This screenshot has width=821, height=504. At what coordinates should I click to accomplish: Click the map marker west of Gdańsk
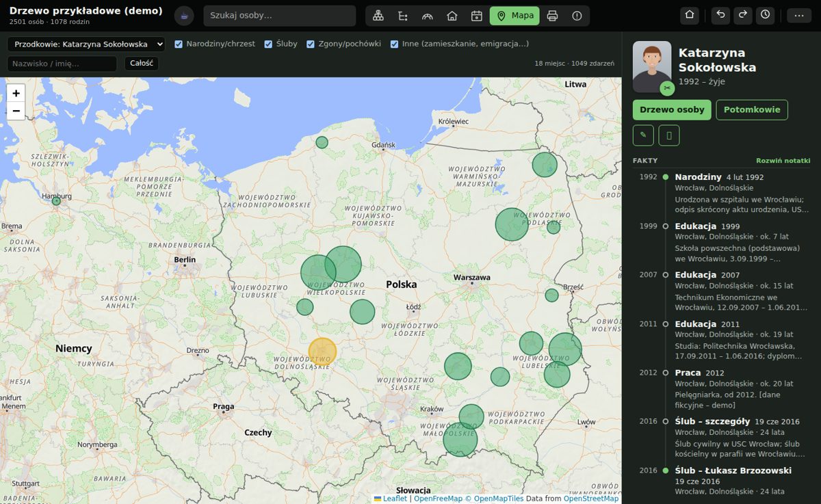coord(322,142)
